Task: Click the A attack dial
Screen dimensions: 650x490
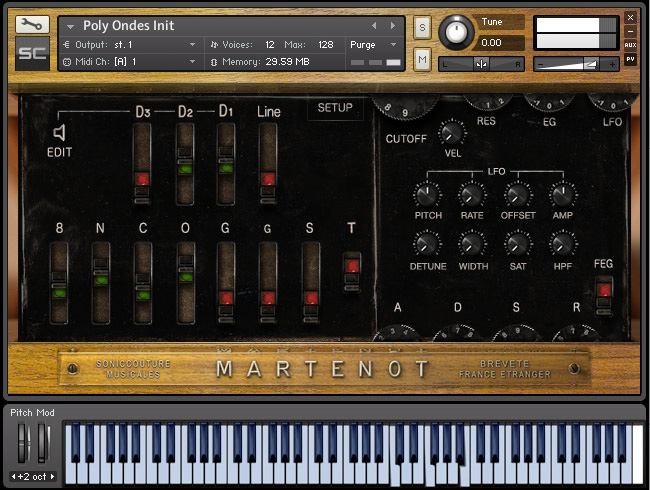Action: click(x=397, y=333)
